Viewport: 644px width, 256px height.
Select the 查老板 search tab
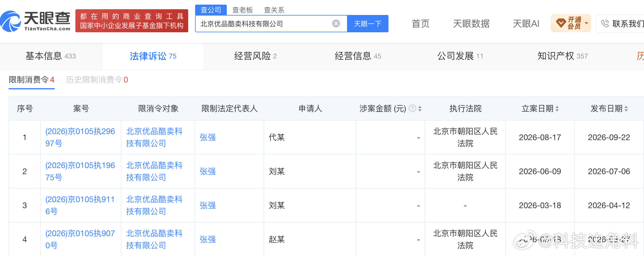tap(243, 10)
